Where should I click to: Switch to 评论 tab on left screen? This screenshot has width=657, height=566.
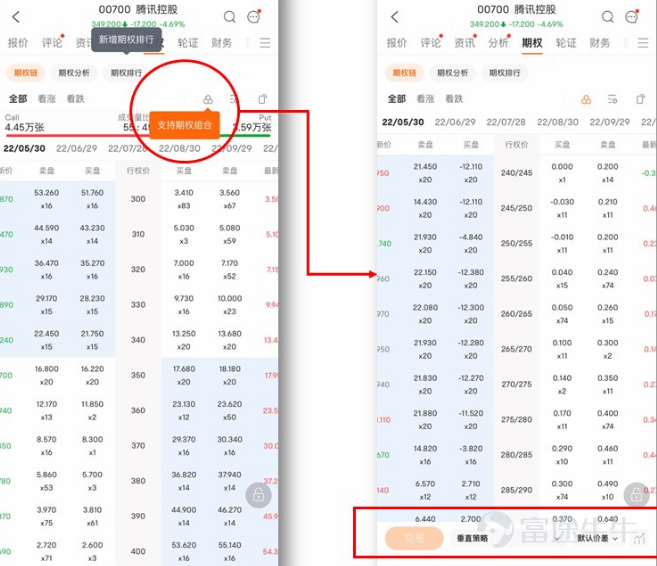tap(52, 43)
